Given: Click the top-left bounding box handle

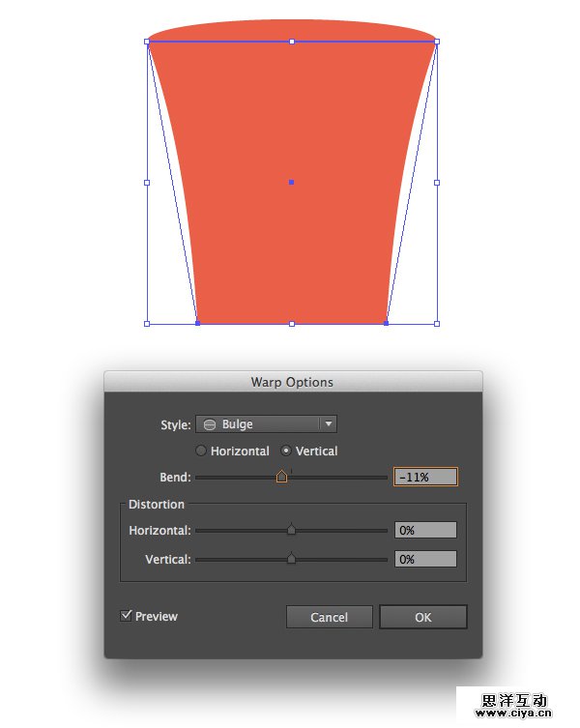Looking at the screenshot, I should (147, 42).
